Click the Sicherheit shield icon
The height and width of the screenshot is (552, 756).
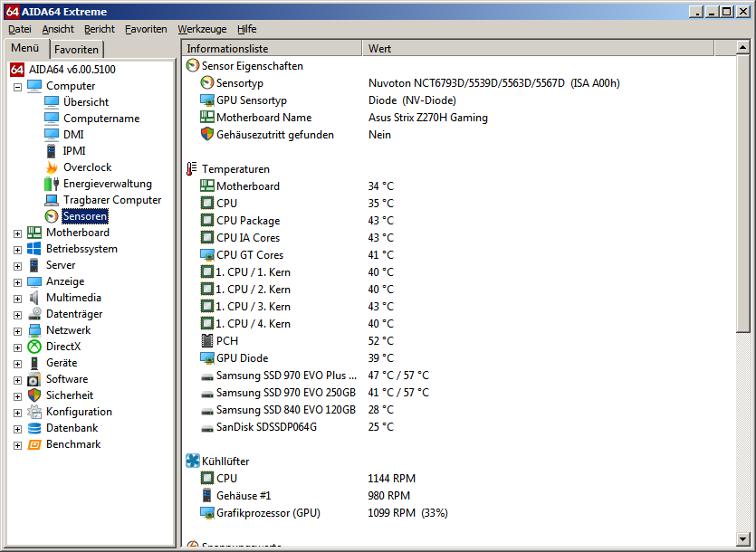[34, 395]
